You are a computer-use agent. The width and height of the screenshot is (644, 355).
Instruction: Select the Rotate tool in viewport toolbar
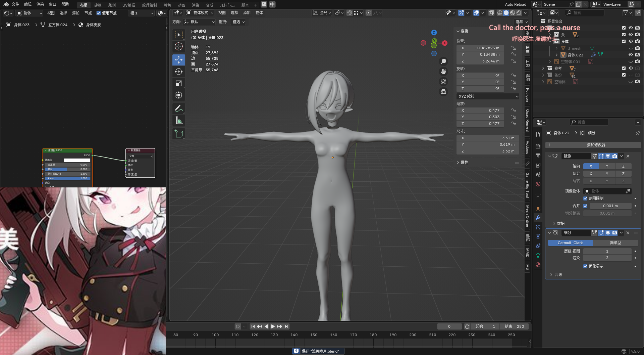click(x=179, y=72)
